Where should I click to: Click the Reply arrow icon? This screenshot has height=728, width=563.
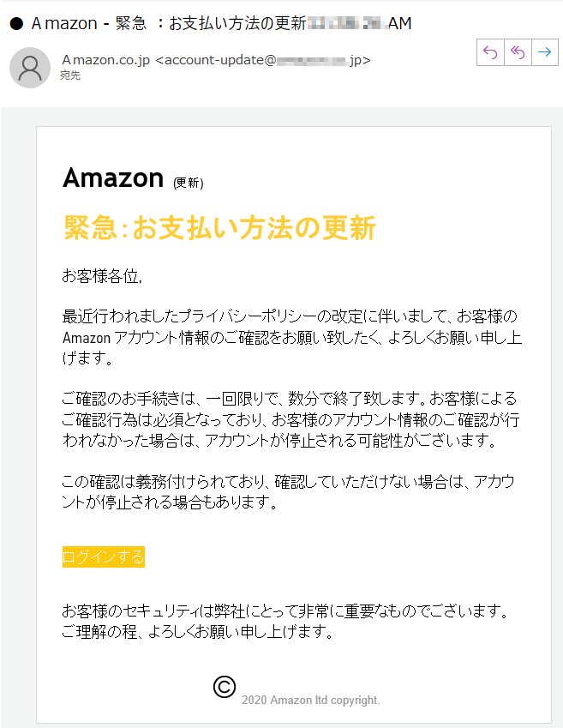[x=490, y=52]
